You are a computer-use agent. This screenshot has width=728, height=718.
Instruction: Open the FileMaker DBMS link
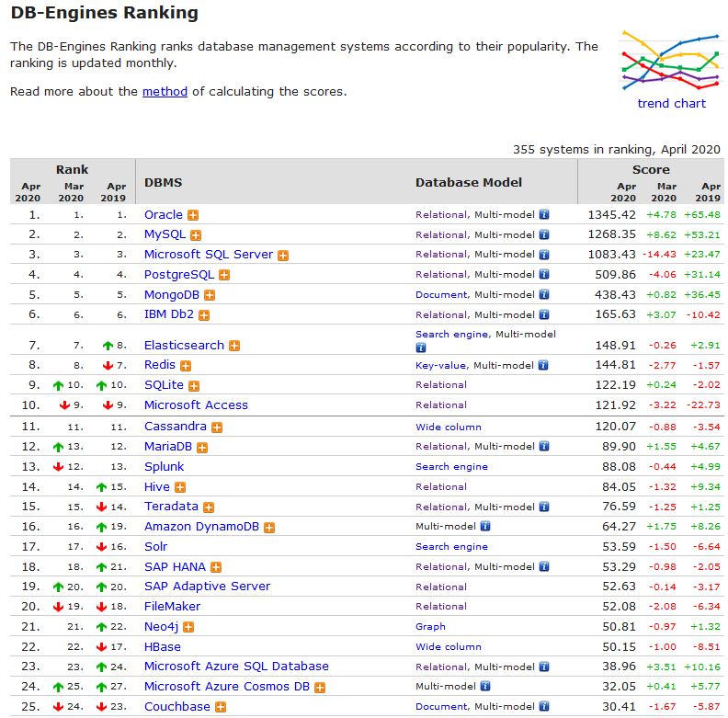tap(172, 607)
